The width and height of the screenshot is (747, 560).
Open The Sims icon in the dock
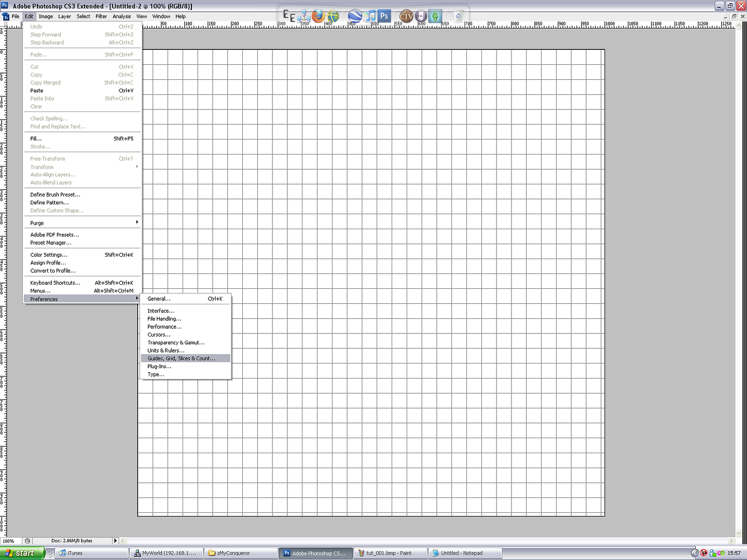click(435, 16)
